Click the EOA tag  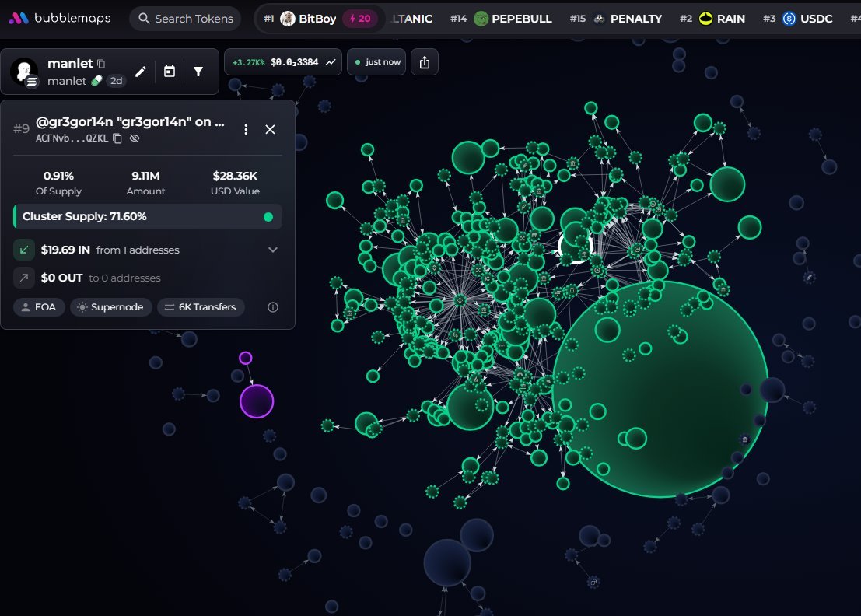[39, 307]
